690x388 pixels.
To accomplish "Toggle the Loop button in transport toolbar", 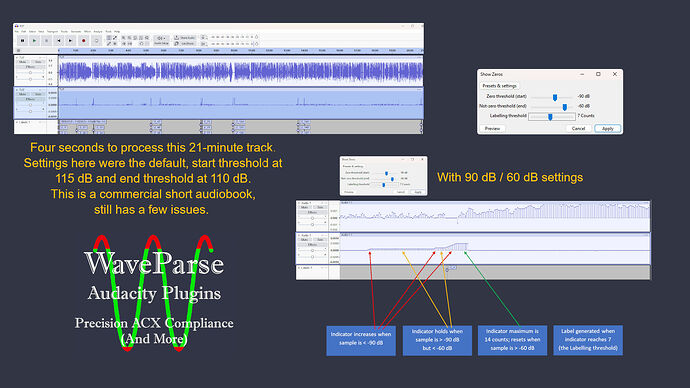I will click(x=96, y=40).
